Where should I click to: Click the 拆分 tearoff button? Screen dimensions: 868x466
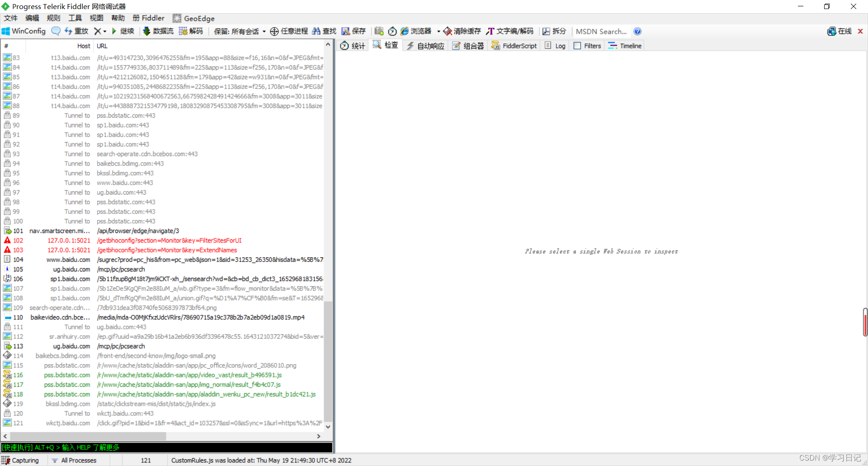tap(554, 31)
